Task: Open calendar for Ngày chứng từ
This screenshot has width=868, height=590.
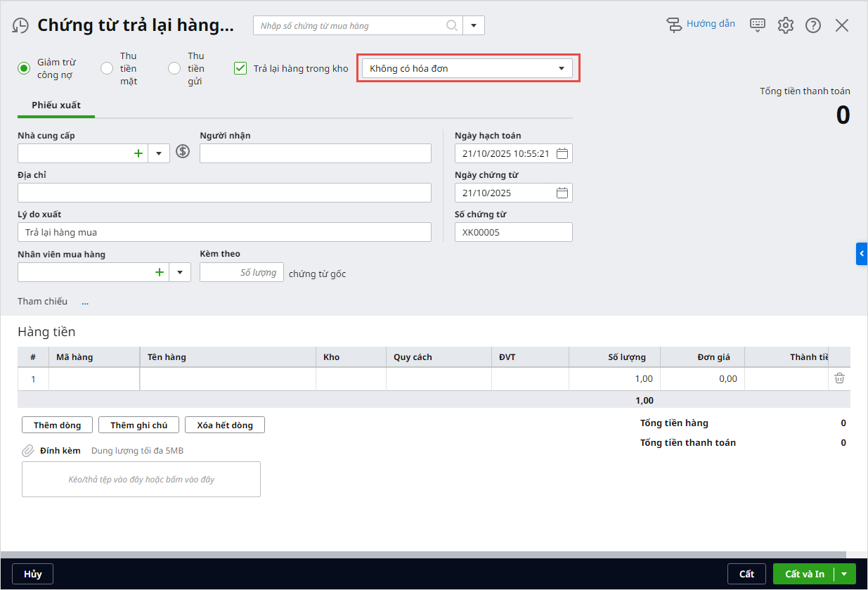Action: pyautogui.click(x=562, y=193)
